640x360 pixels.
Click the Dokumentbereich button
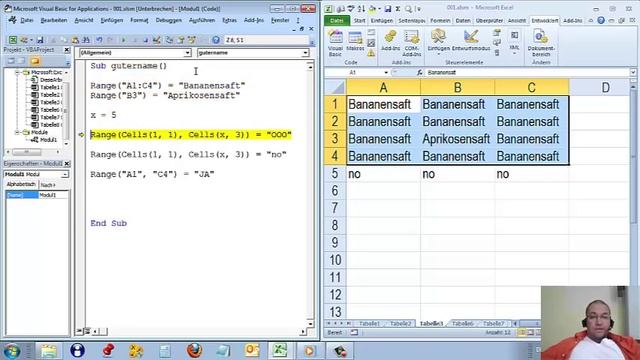tap(541, 43)
